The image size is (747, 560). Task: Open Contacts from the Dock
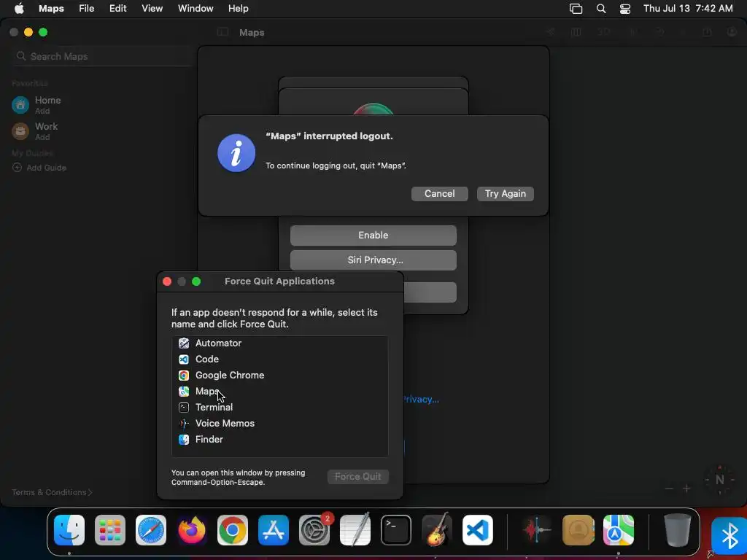[578, 530]
